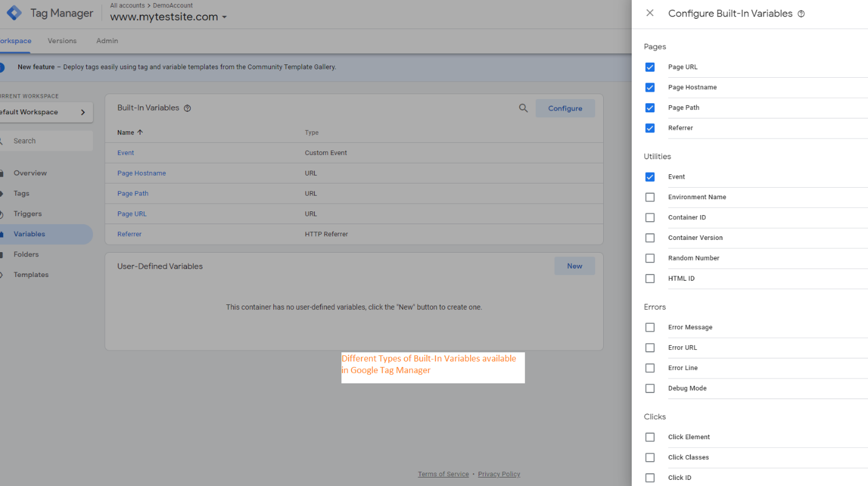Uncheck the Page Hostname checkbox

(650, 87)
